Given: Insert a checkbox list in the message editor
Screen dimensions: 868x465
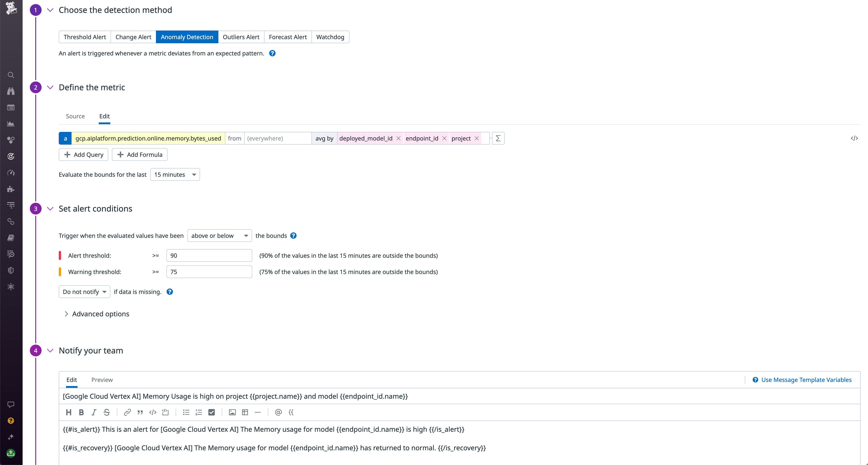Looking at the screenshot, I should pyautogui.click(x=212, y=412).
